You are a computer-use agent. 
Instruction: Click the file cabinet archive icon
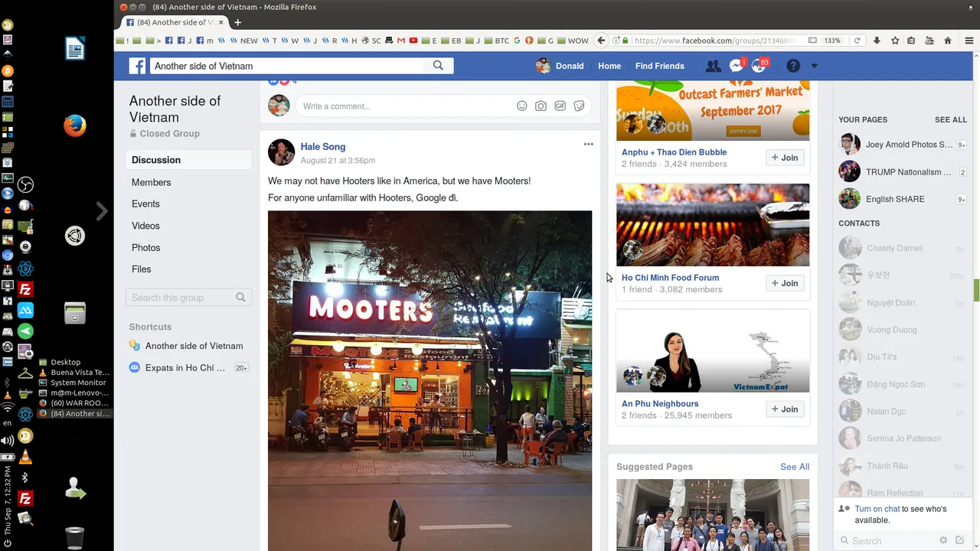tap(75, 312)
